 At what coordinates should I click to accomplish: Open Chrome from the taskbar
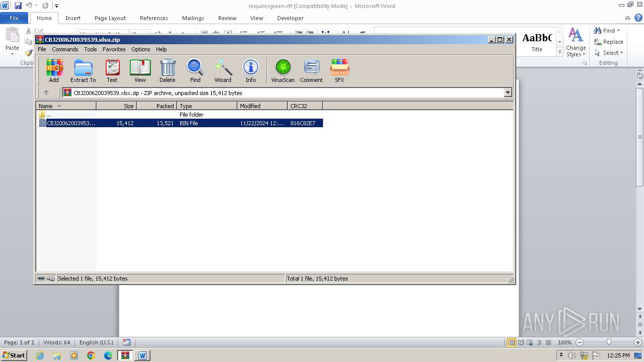click(91, 355)
